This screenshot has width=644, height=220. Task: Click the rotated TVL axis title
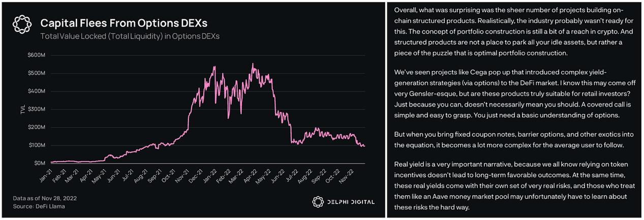pyautogui.click(x=23, y=109)
